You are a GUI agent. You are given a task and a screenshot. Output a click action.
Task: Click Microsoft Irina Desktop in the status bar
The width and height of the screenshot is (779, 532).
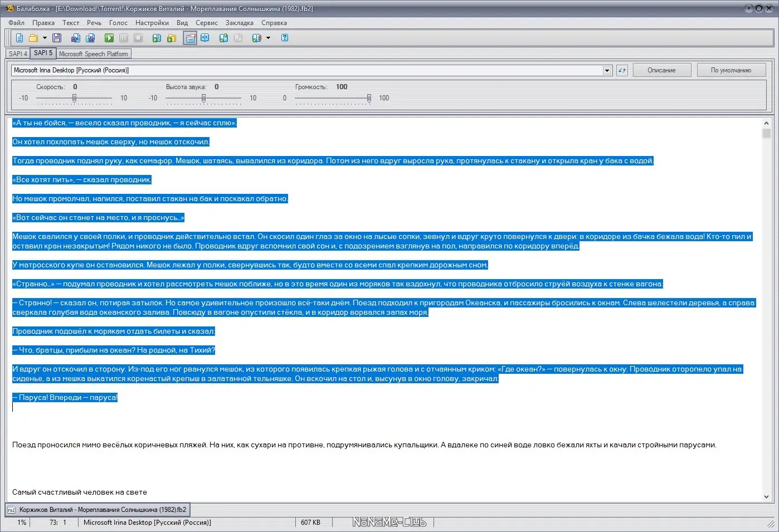coord(147,523)
